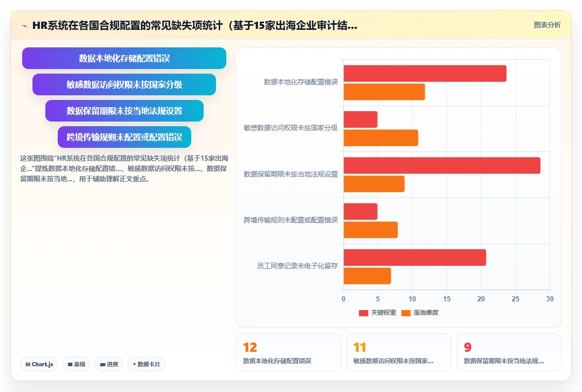Click x-axis tick value 15

coord(446,299)
